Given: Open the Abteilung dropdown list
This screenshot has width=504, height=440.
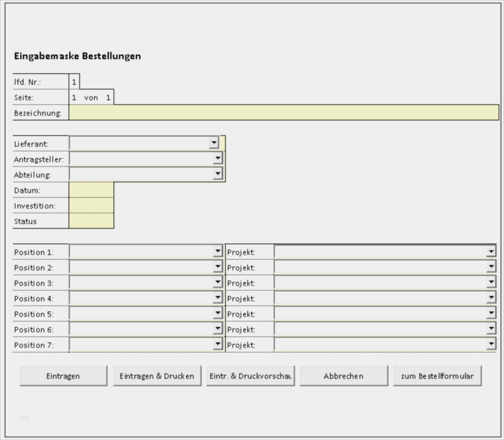Looking at the screenshot, I should click(x=218, y=174).
